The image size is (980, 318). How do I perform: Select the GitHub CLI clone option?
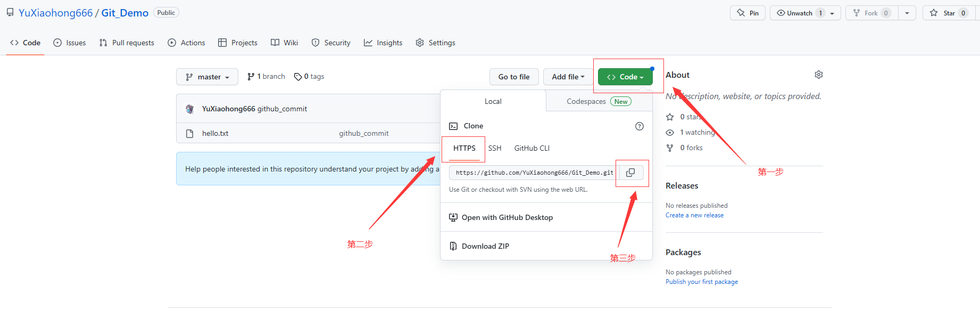point(532,149)
